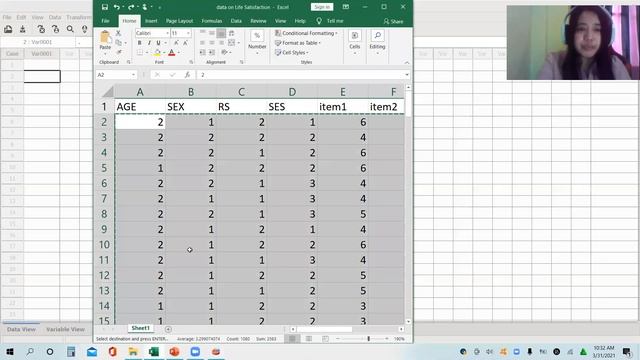Open the Format as Table dropdown

point(298,43)
